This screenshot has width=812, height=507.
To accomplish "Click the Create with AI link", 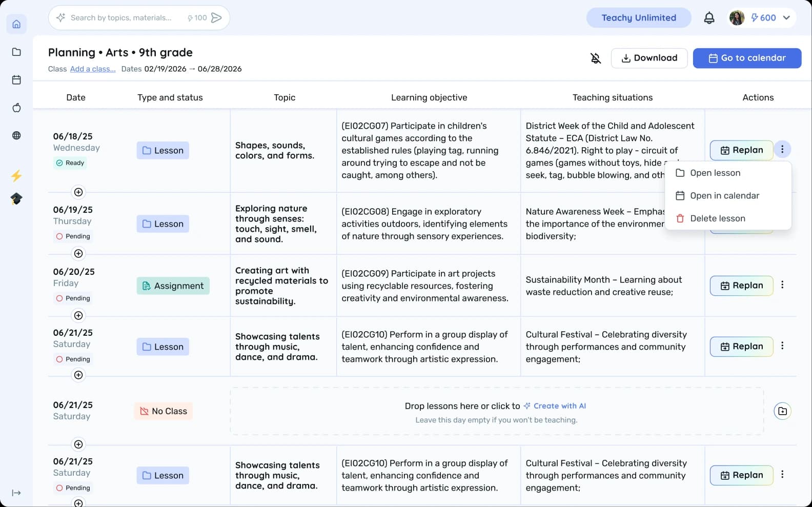I will click(x=555, y=406).
